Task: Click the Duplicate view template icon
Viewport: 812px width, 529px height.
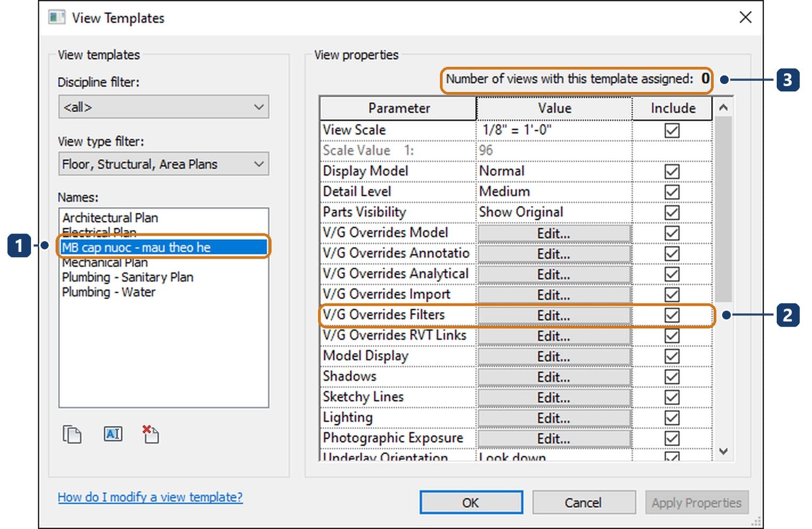Action: pyautogui.click(x=72, y=434)
